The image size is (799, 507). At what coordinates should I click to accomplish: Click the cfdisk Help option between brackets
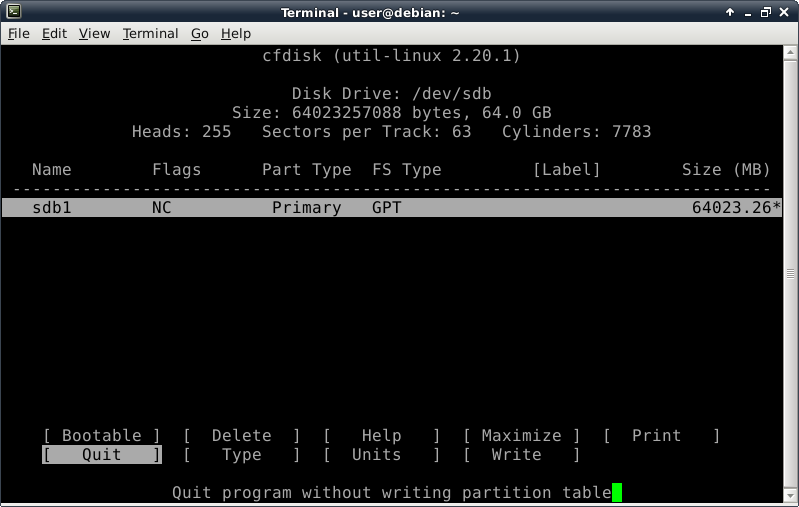click(x=381, y=436)
